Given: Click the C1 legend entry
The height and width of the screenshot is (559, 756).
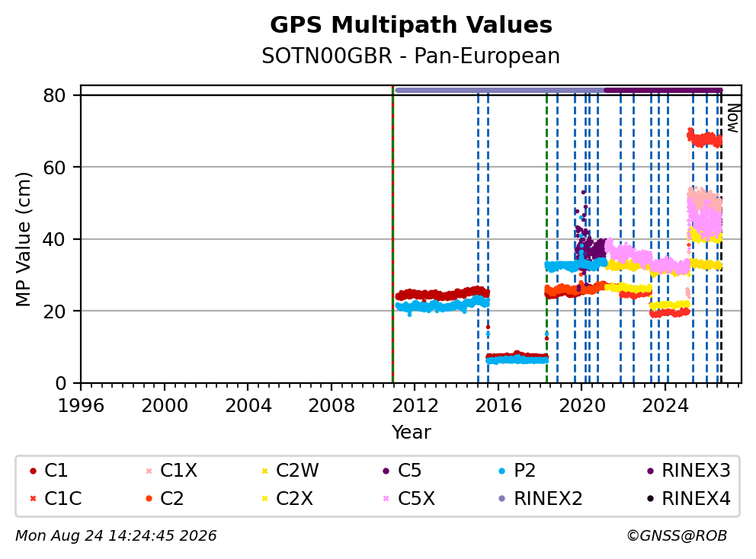Looking at the screenshot, I should pyautogui.click(x=49, y=471).
